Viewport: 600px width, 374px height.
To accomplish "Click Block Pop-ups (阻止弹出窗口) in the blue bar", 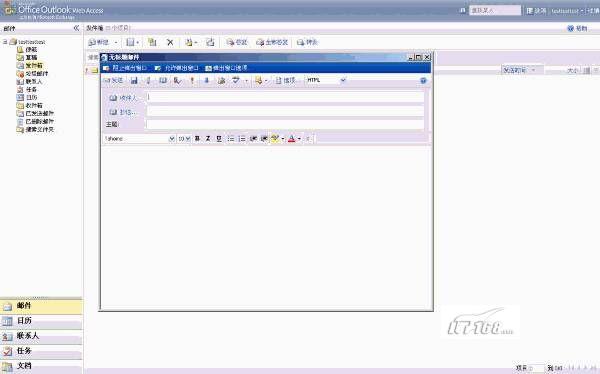I will (126, 68).
